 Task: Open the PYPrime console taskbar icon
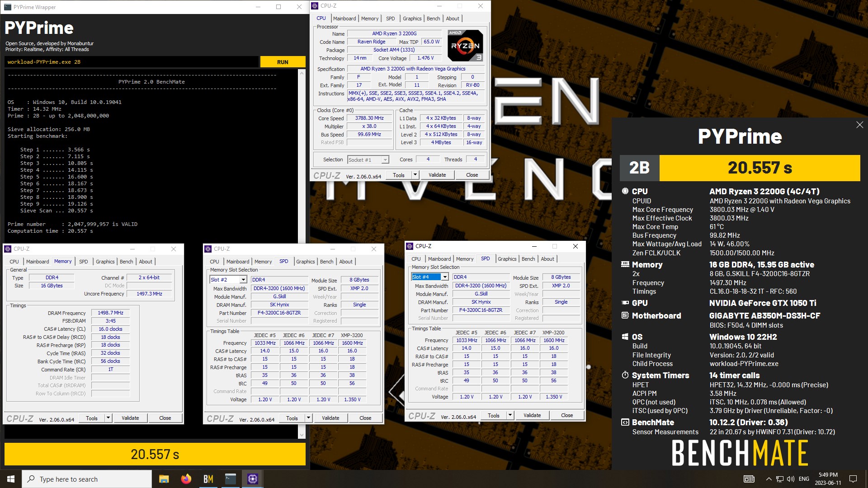click(x=231, y=479)
